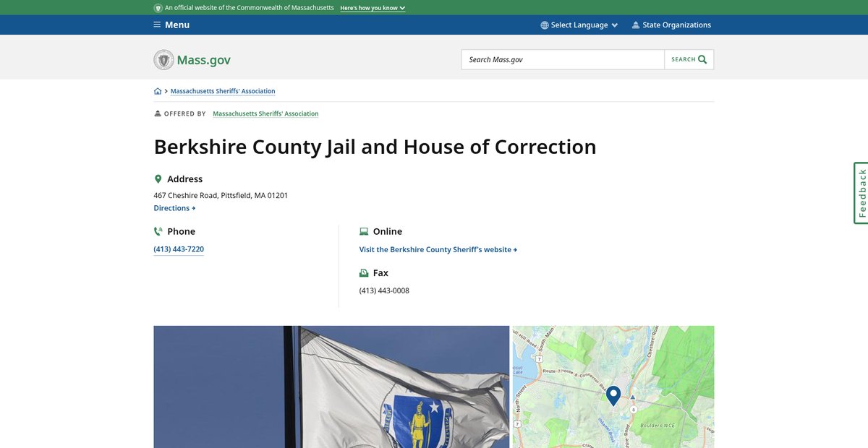This screenshot has height=448, width=868.
Task: Click the globe icon by Select Language
Action: (x=545, y=25)
